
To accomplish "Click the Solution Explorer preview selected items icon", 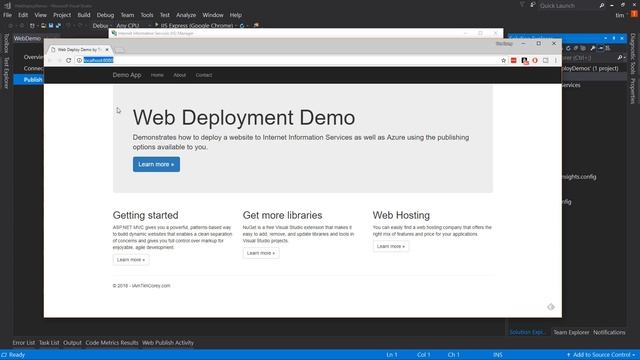I will coord(600,48).
